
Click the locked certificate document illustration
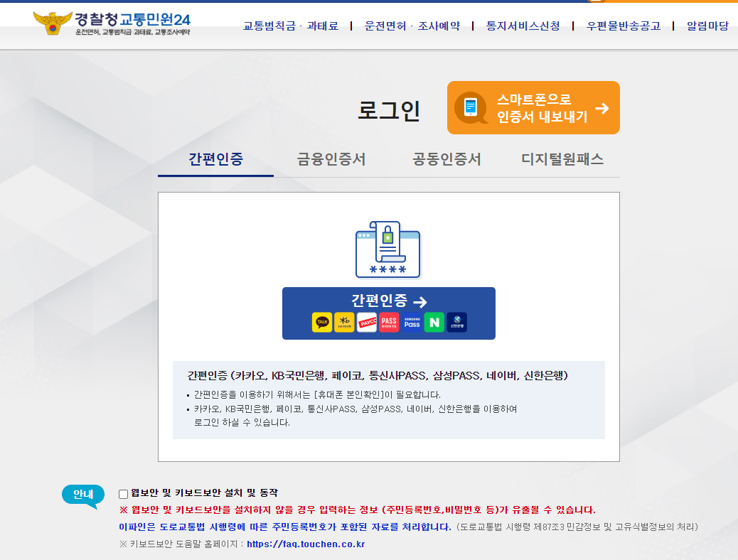(388, 249)
